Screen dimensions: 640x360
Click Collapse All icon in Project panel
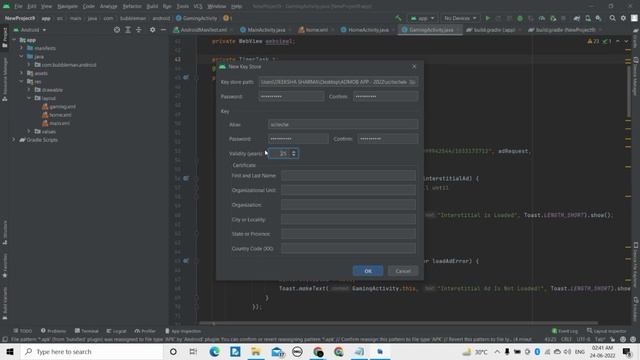tap(139, 30)
